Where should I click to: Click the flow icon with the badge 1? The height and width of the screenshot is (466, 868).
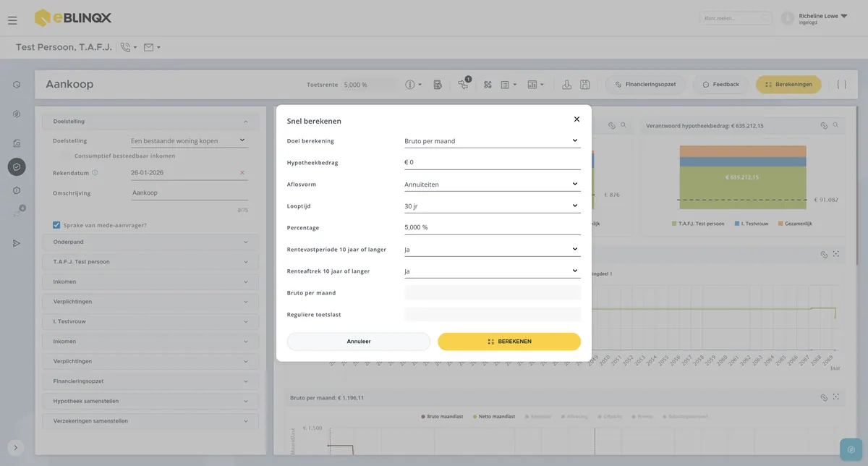click(464, 84)
